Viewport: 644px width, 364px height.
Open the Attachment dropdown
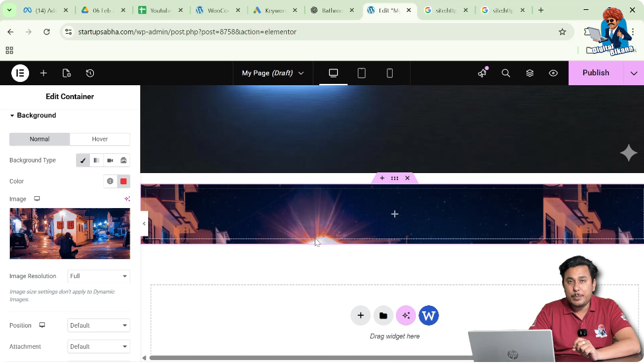(x=99, y=347)
